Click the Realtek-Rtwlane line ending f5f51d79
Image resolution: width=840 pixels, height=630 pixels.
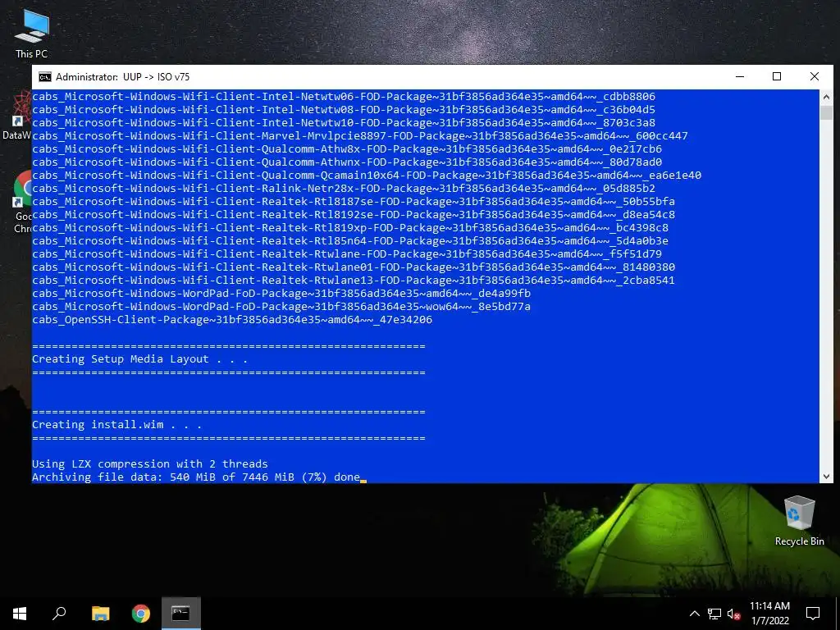[347, 254]
